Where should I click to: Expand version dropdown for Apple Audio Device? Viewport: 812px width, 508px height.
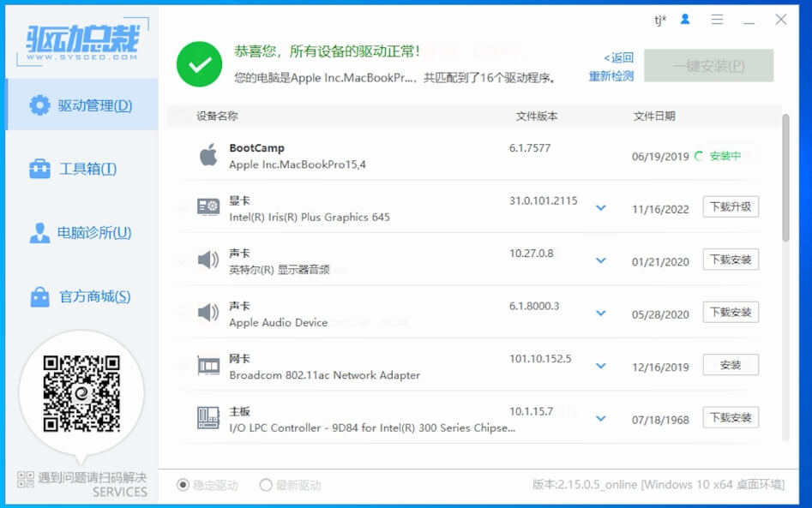[601, 314]
